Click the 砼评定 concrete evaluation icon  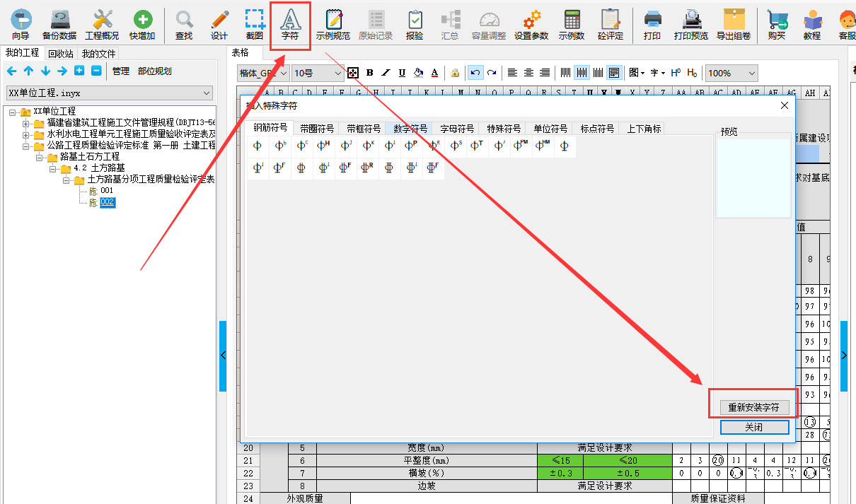click(x=610, y=24)
